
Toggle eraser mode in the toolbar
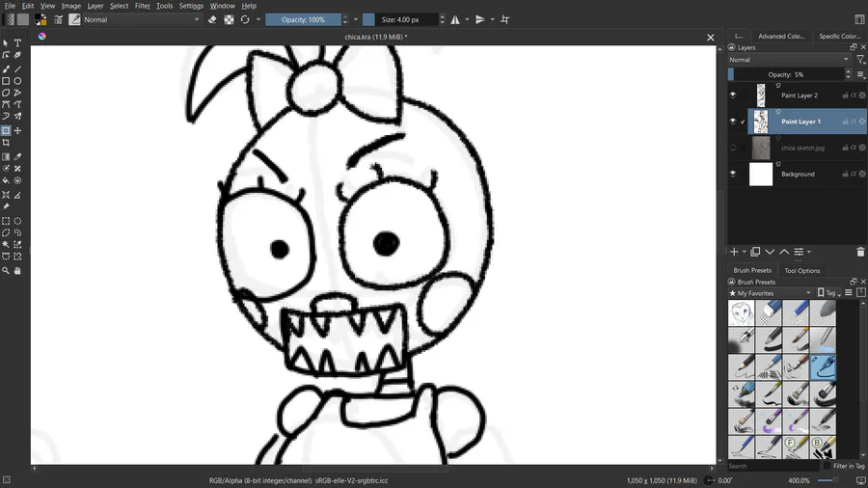tap(212, 19)
